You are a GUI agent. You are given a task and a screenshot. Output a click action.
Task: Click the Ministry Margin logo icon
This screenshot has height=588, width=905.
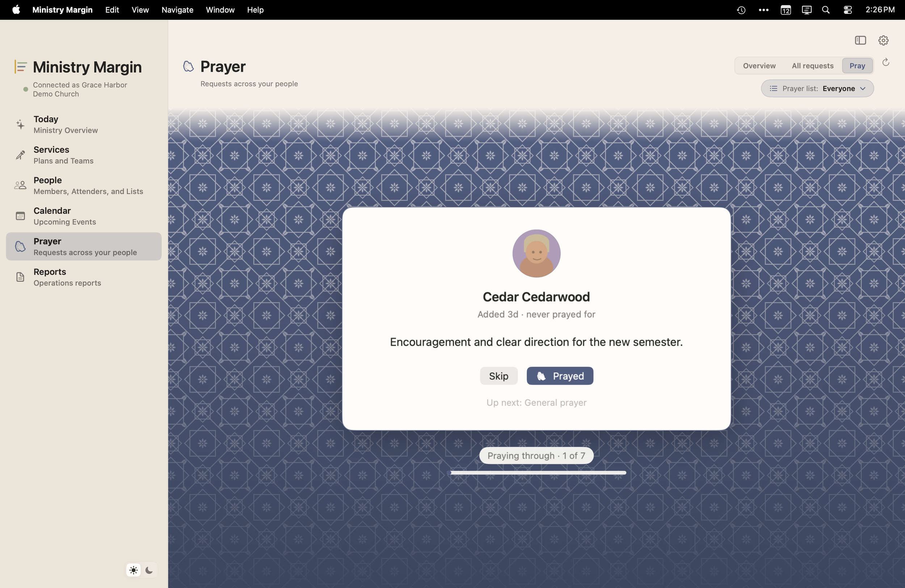pos(20,67)
